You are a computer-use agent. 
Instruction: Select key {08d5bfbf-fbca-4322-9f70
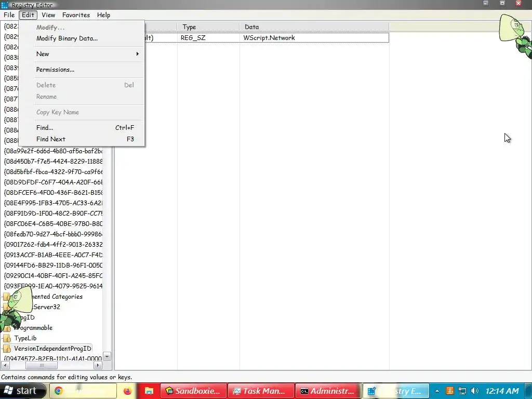[53, 171]
